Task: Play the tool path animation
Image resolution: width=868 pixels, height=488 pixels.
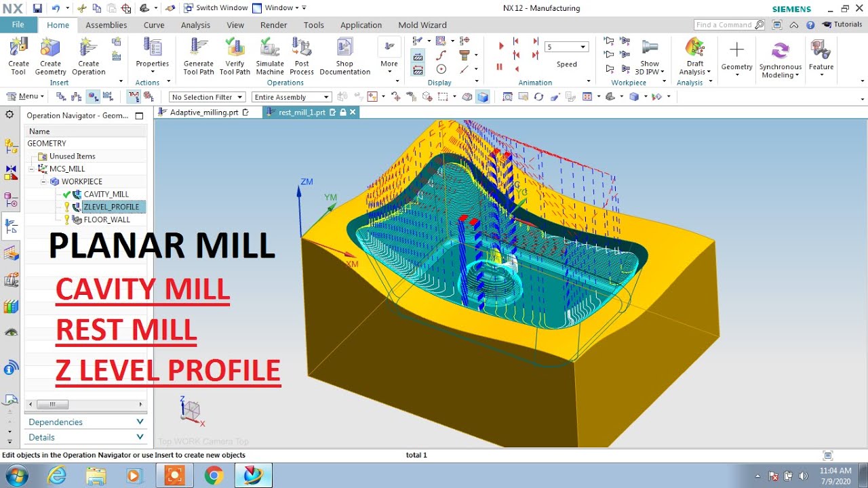Action: 501,46
